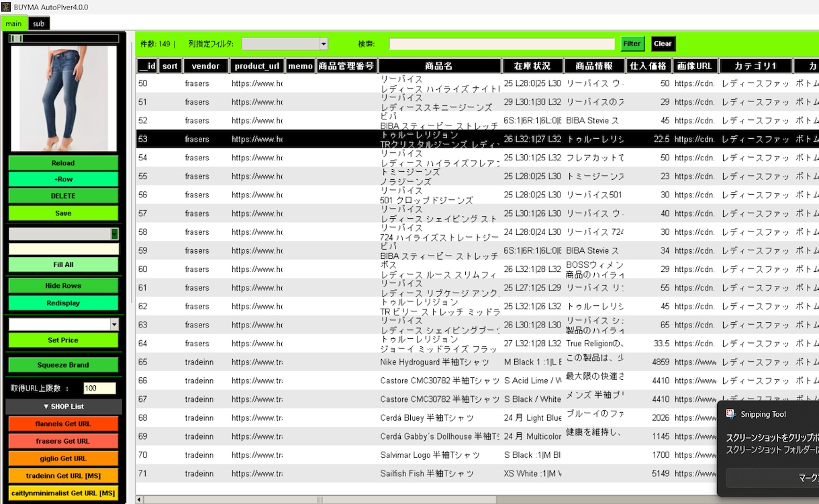Click tradeinn Get URL [MS] button

(x=63, y=476)
